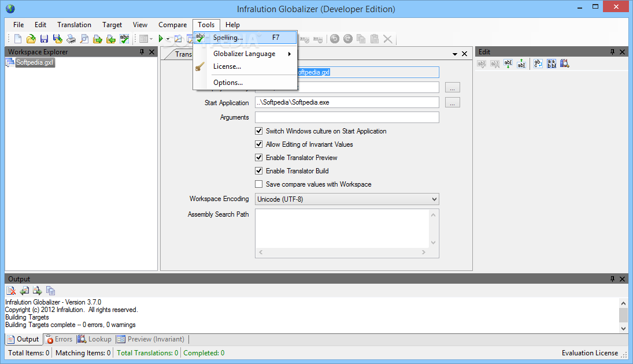Viewport: 633px width, 364px height.
Task: Close the workspace document tab
Action: click(465, 54)
